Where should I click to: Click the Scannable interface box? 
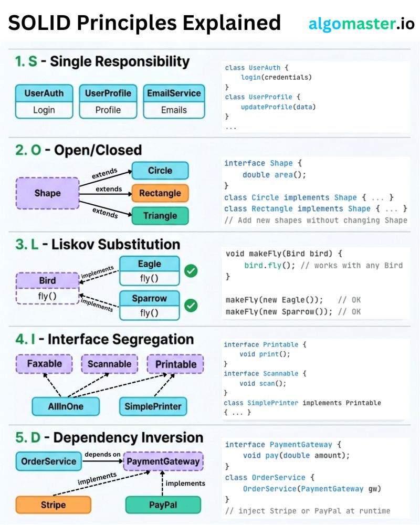(x=110, y=364)
